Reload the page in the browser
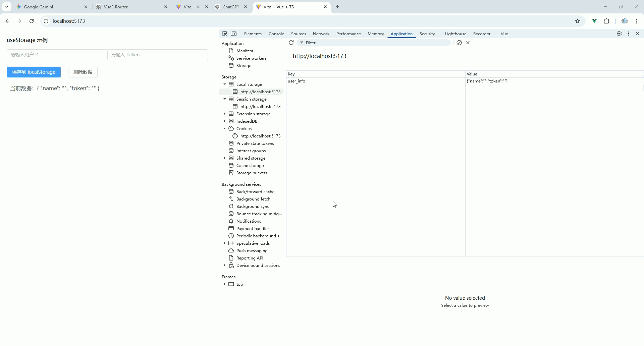The width and height of the screenshot is (644, 346). tap(32, 21)
